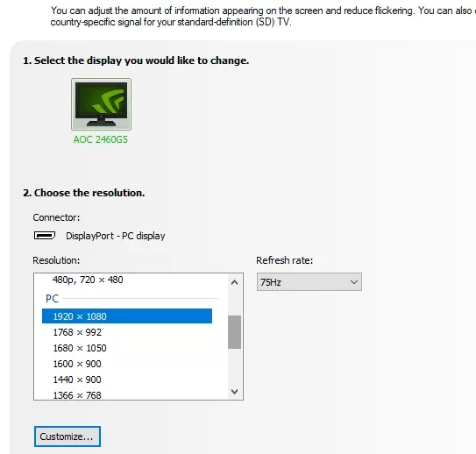
Task: Click the resolution list scrollbar thumb
Action: [x=234, y=332]
